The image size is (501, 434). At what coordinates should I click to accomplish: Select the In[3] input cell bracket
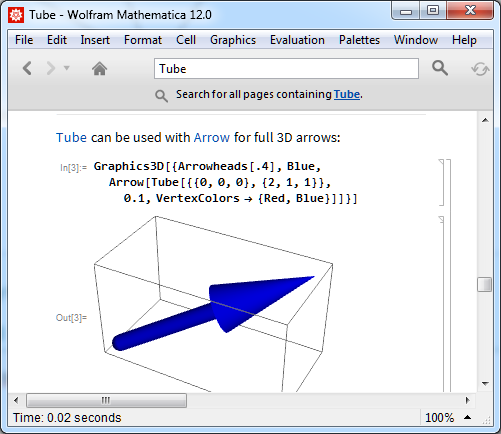441,182
